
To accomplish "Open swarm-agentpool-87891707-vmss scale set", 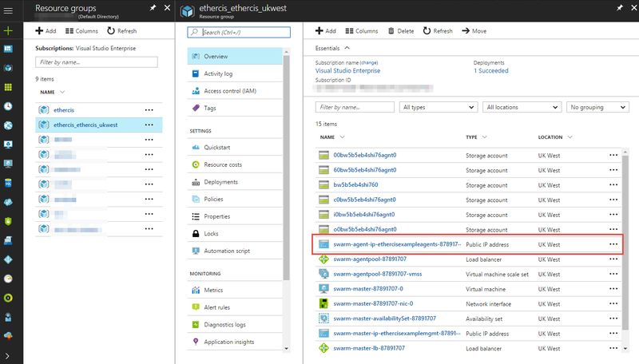I will coord(377,274).
